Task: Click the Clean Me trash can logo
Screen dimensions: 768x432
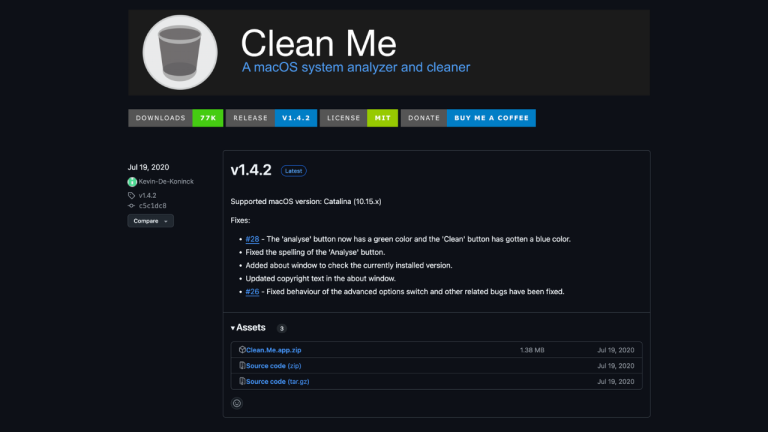Action: (x=180, y=52)
